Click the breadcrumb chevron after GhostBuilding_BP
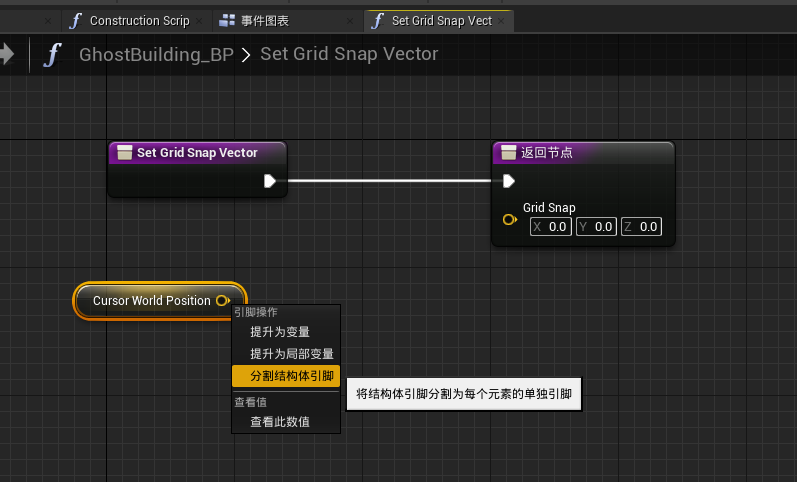Image resolution: width=797 pixels, height=482 pixels. (247, 55)
